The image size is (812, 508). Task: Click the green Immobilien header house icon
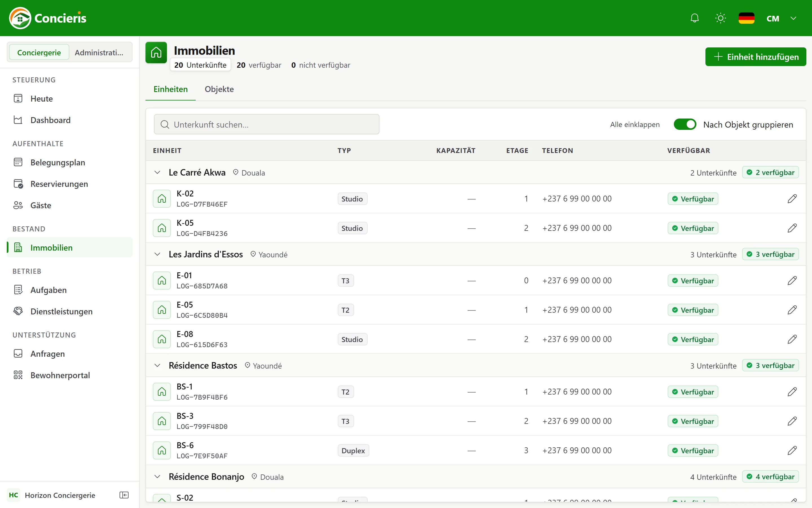click(156, 52)
